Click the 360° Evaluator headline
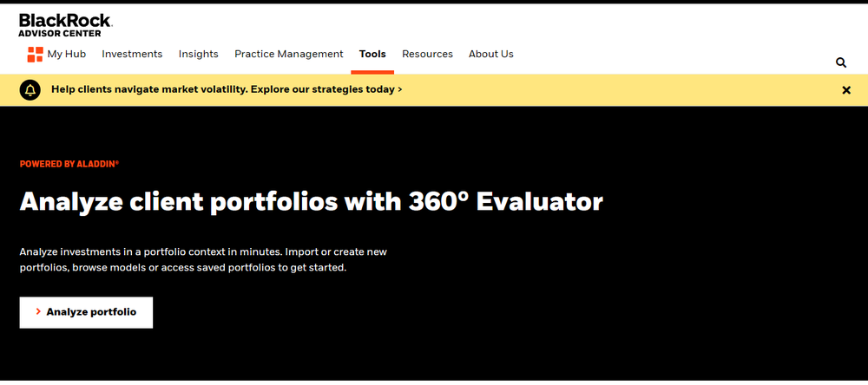 pyautogui.click(x=311, y=202)
